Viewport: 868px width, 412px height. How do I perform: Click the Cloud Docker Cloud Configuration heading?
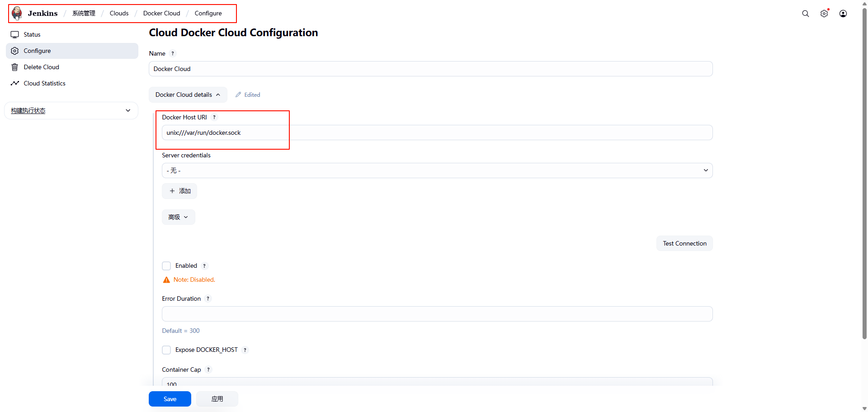pos(233,33)
